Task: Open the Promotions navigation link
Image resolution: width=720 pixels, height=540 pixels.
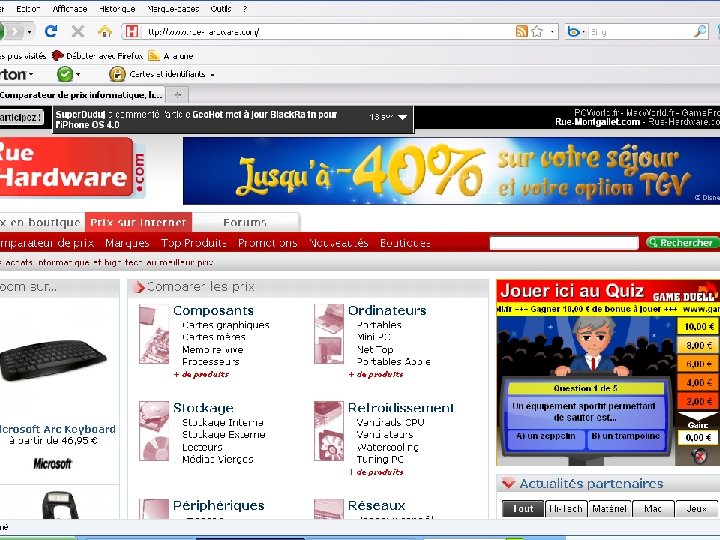Action: point(268,243)
